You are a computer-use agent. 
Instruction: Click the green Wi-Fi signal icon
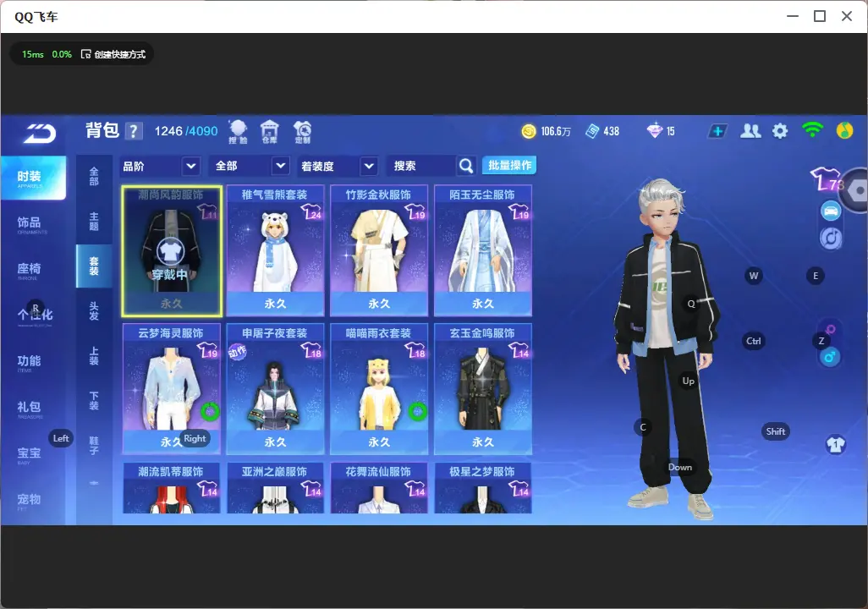click(812, 129)
